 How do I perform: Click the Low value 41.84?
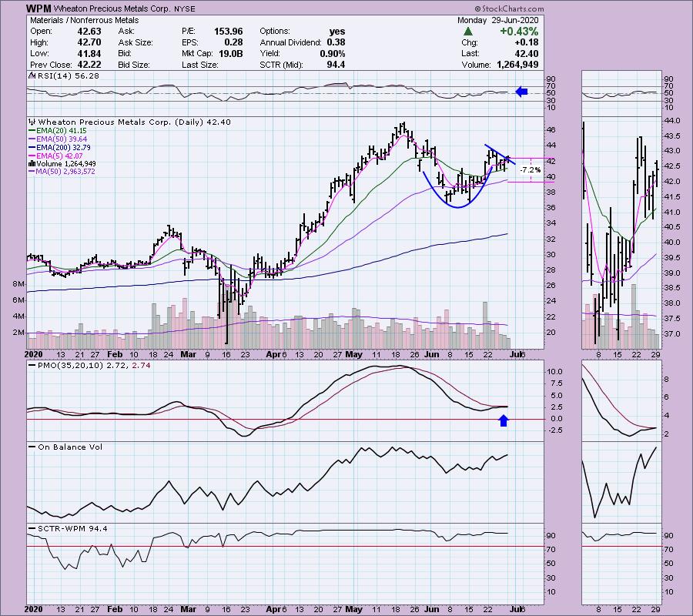pyautogui.click(x=89, y=53)
